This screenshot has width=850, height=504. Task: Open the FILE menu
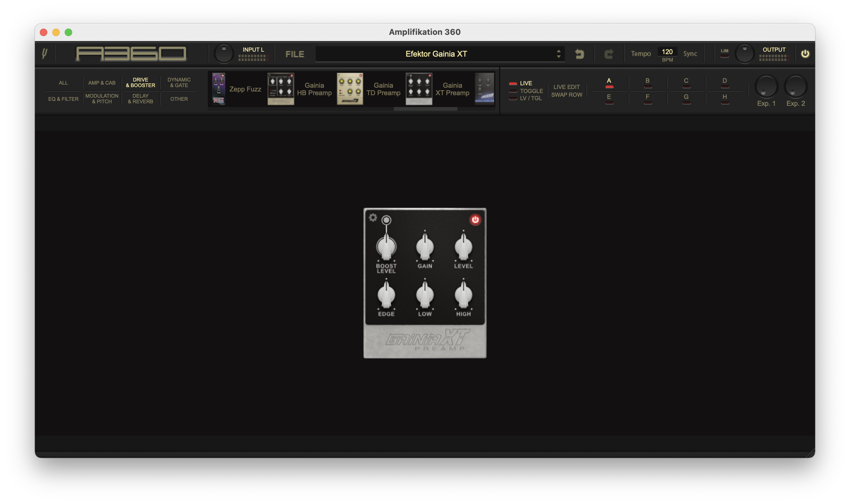coord(294,54)
